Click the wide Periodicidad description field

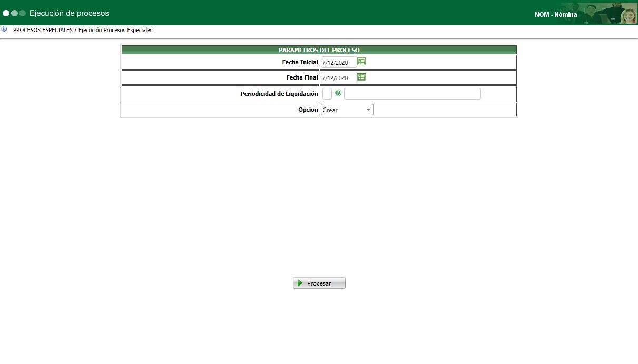click(413, 94)
